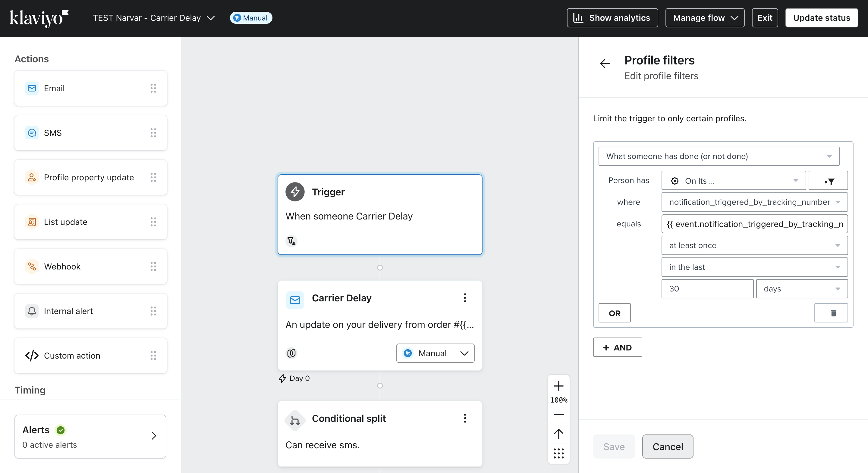Screen dimensions: 868x473
Task: Expand the flow name TEST Narvar dropdown
Action: pyautogui.click(x=211, y=18)
